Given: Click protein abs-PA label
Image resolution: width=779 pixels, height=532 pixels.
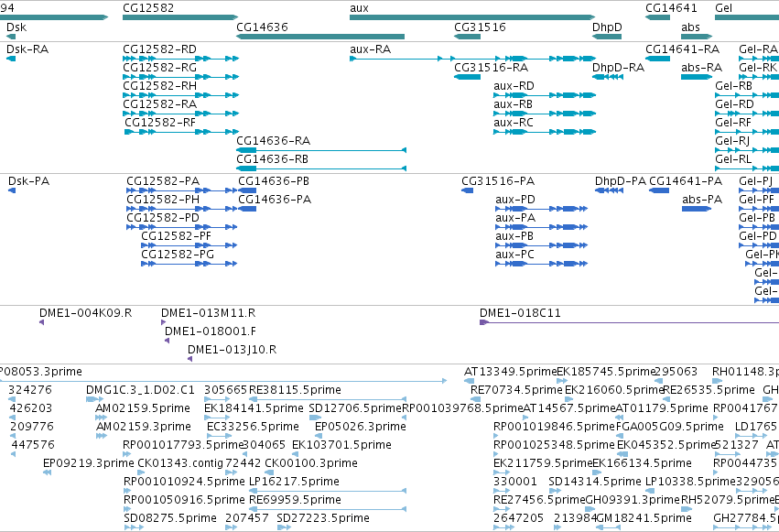Looking at the screenshot, I should tap(702, 200).
